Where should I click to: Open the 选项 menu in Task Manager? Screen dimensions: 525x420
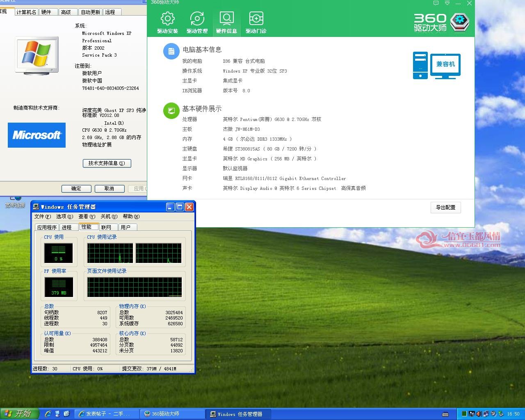[65, 217]
